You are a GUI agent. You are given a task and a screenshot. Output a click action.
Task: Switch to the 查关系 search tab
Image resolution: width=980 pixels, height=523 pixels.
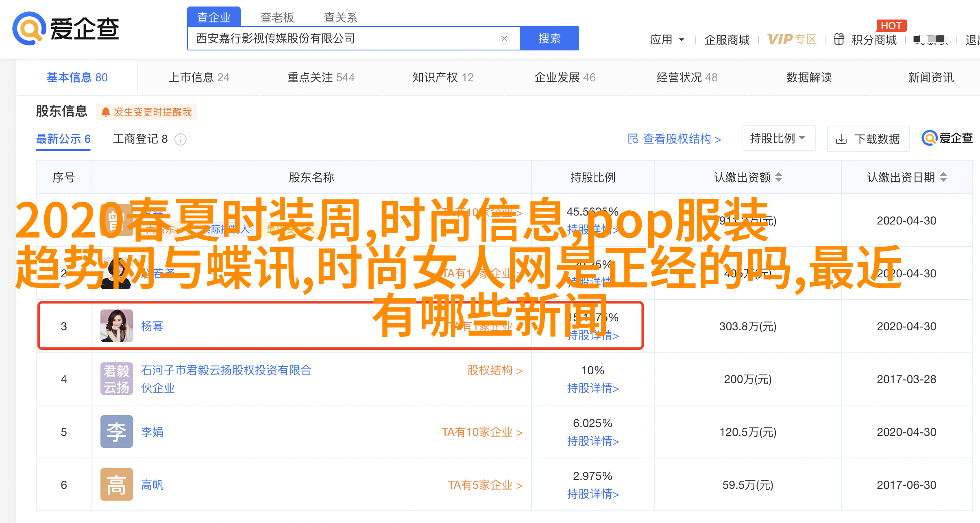click(341, 17)
